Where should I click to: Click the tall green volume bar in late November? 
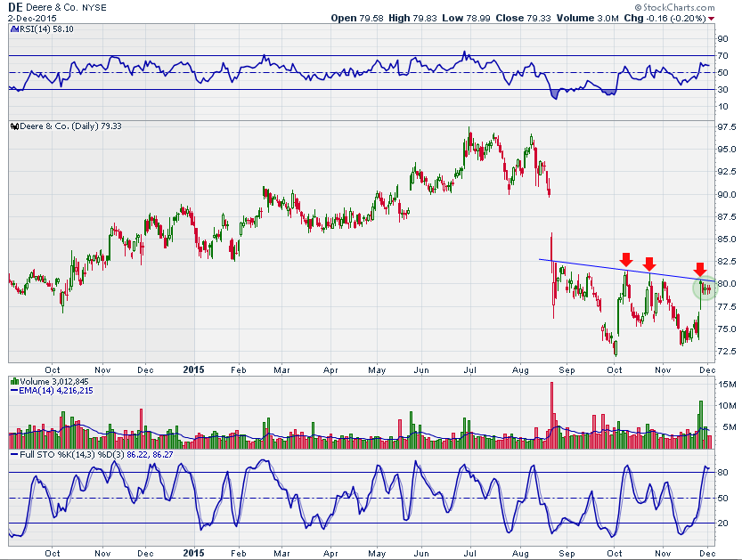click(x=701, y=425)
